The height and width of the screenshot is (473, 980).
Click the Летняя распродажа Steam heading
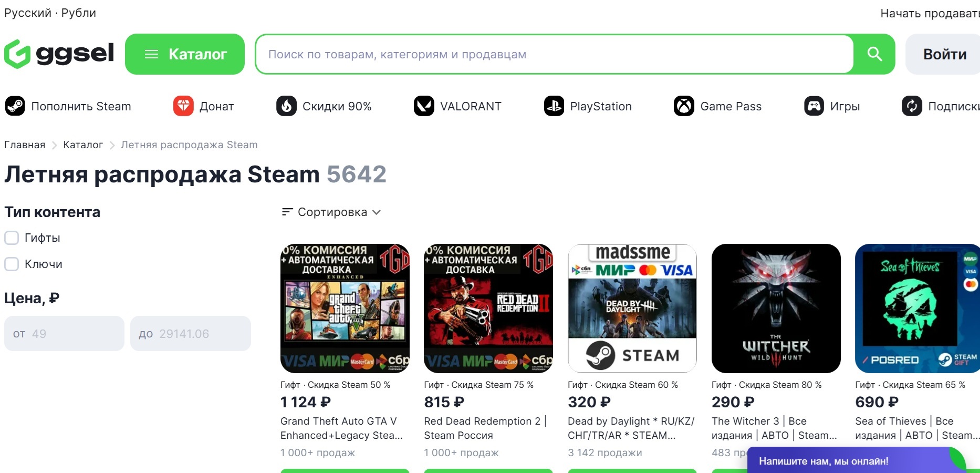coord(162,174)
